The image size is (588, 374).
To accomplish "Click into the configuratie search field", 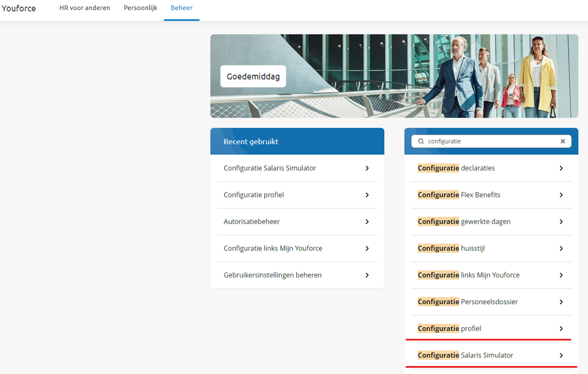I will [491, 141].
